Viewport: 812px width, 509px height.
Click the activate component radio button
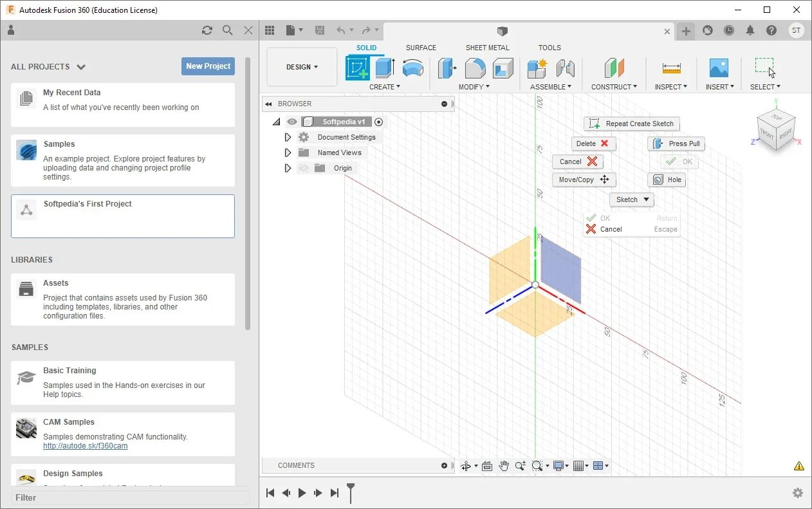click(378, 121)
